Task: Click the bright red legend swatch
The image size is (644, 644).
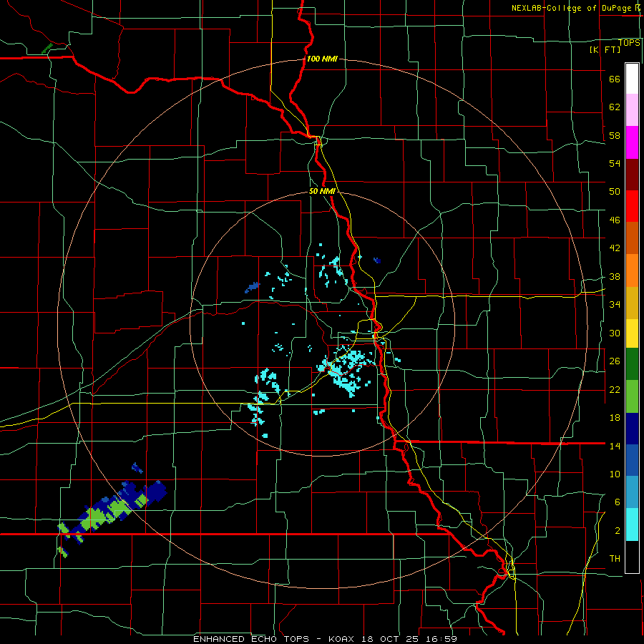Action: pos(632,207)
